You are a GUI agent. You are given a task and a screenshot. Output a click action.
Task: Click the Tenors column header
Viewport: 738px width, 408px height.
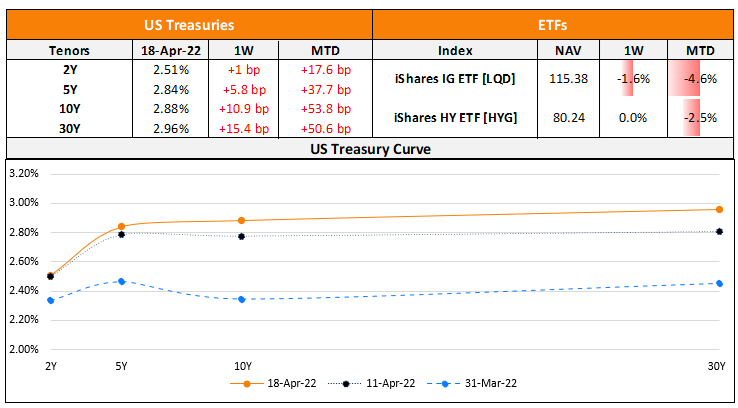coord(69,49)
